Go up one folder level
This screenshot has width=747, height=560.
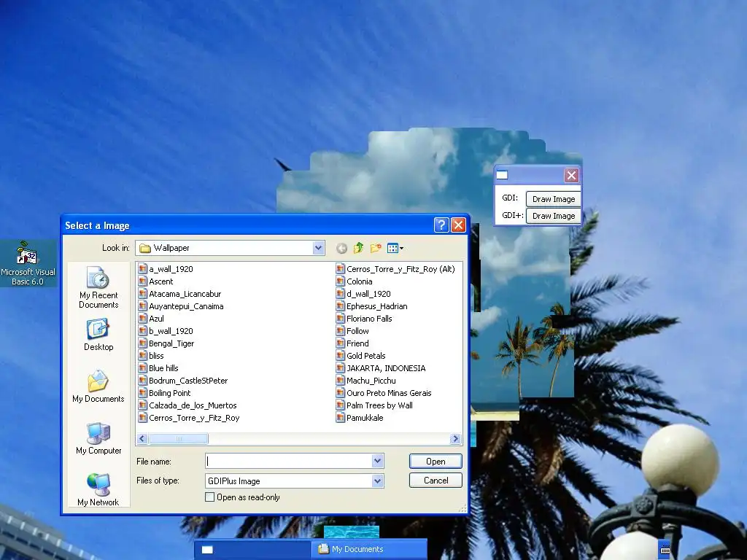(358, 248)
